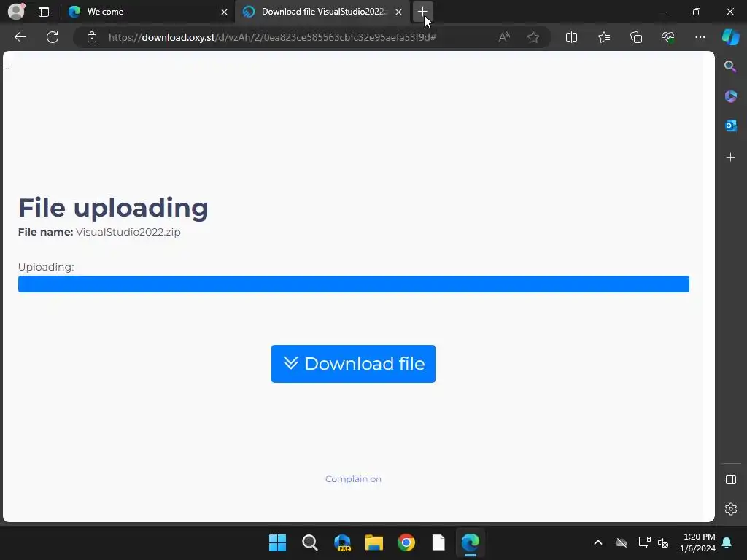Click the download.oxy.st address bar

pyautogui.click(x=272, y=37)
